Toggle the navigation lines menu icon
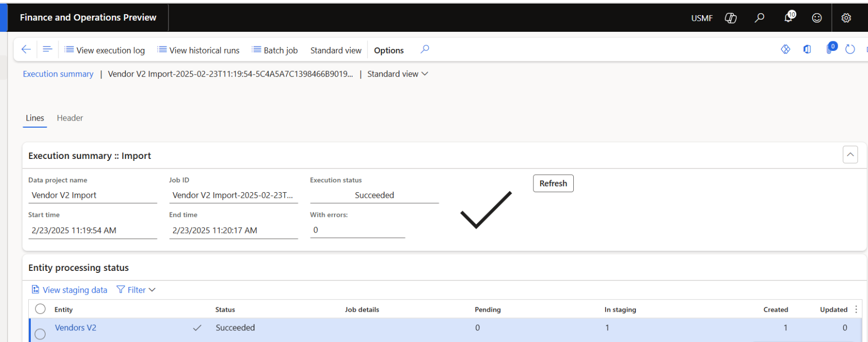 (47, 49)
